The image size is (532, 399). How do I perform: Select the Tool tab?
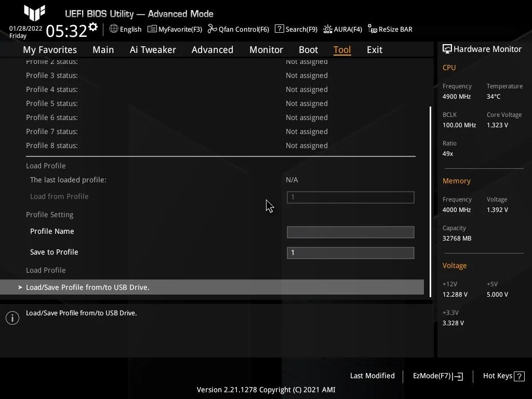click(x=342, y=50)
